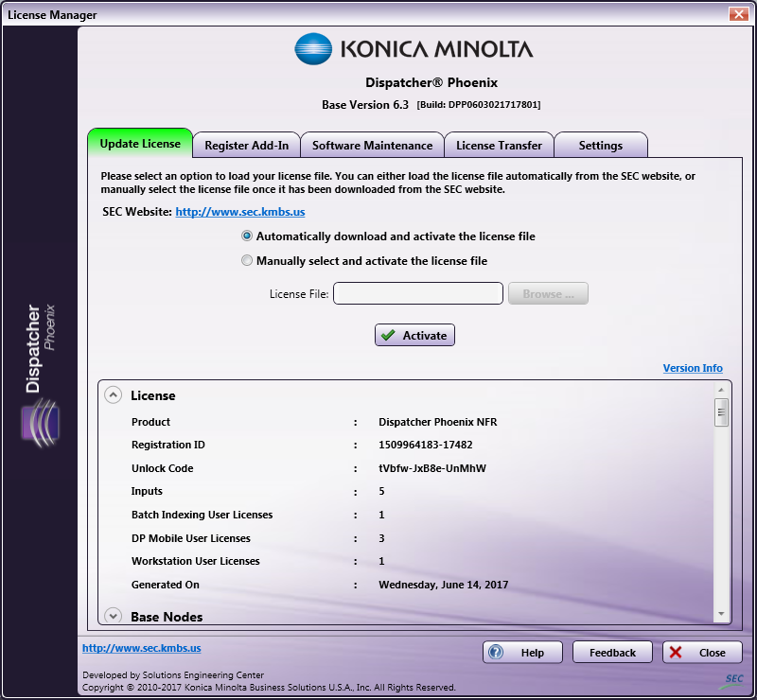Click the Inputs label in License details
Viewport: 757px width, 700px height.
tap(147, 491)
